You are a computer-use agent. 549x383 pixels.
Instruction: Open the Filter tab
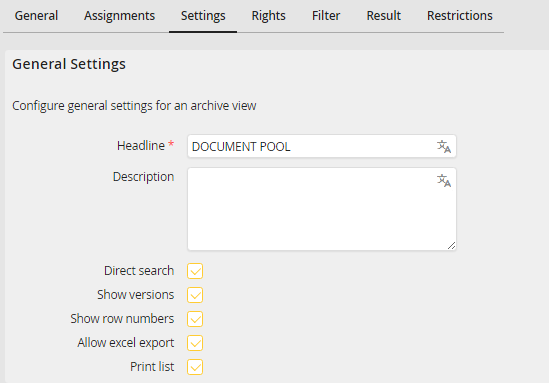click(326, 16)
